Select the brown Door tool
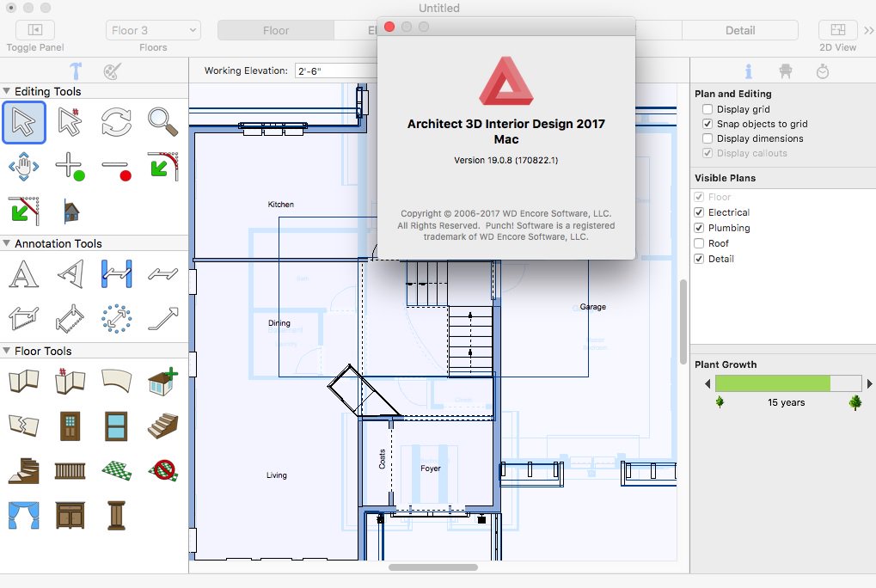The image size is (876, 588). point(70,426)
